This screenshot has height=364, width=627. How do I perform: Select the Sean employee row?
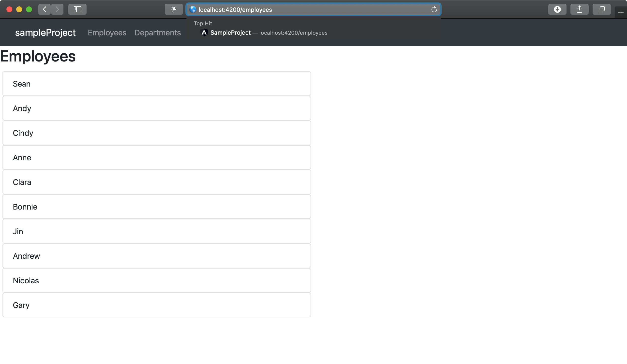click(156, 84)
